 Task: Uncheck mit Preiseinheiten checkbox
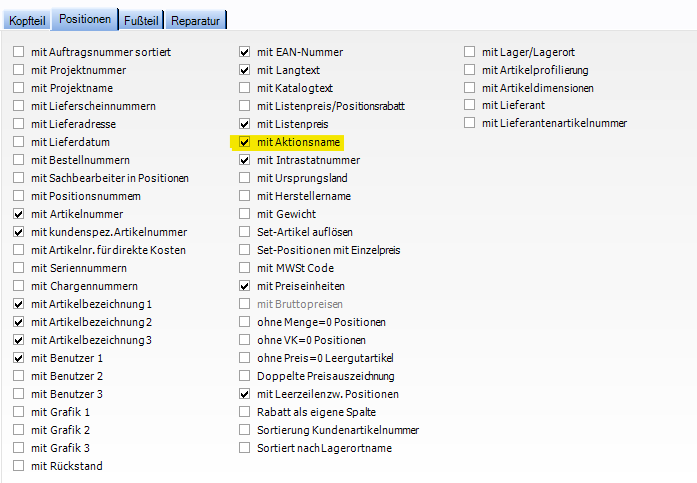point(245,286)
